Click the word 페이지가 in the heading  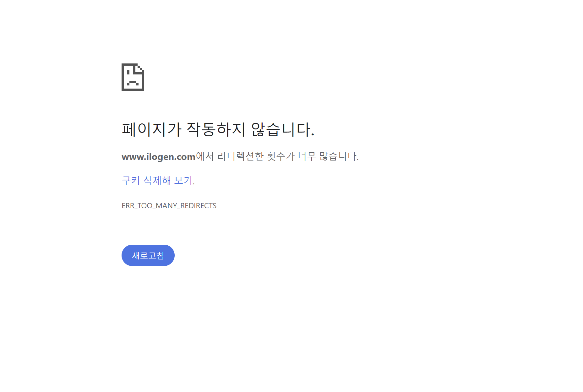[x=152, y=129]
